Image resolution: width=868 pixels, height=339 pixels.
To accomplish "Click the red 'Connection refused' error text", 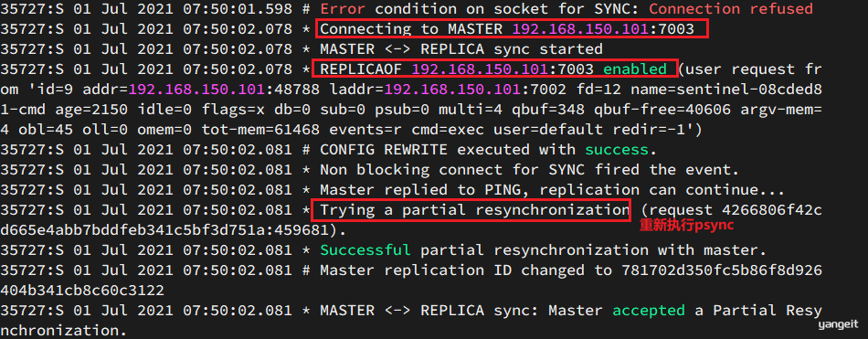I will coord(731,9).
